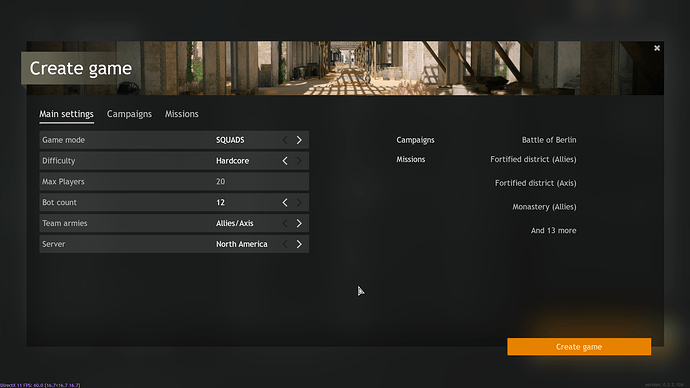The width and height of the screenshot is (690, 388).
Task: Open the Missions tab
Action: pos(182,114)
